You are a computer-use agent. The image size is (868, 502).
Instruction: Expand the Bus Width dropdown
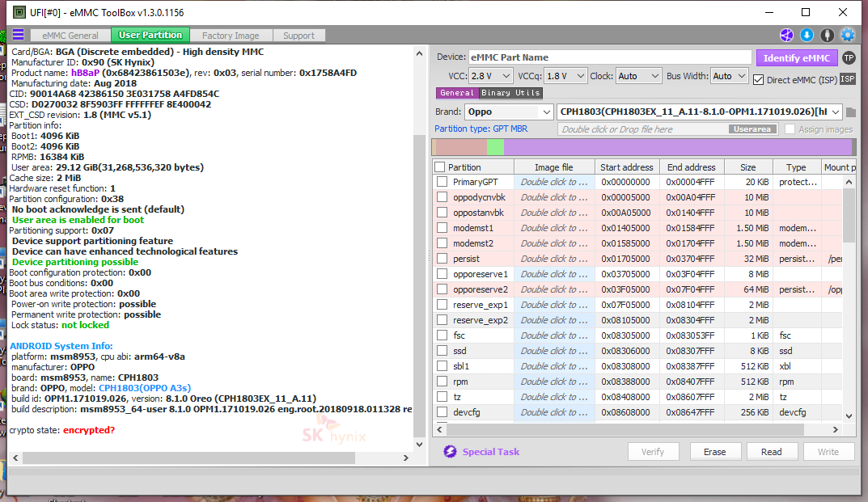coord(730,76)
